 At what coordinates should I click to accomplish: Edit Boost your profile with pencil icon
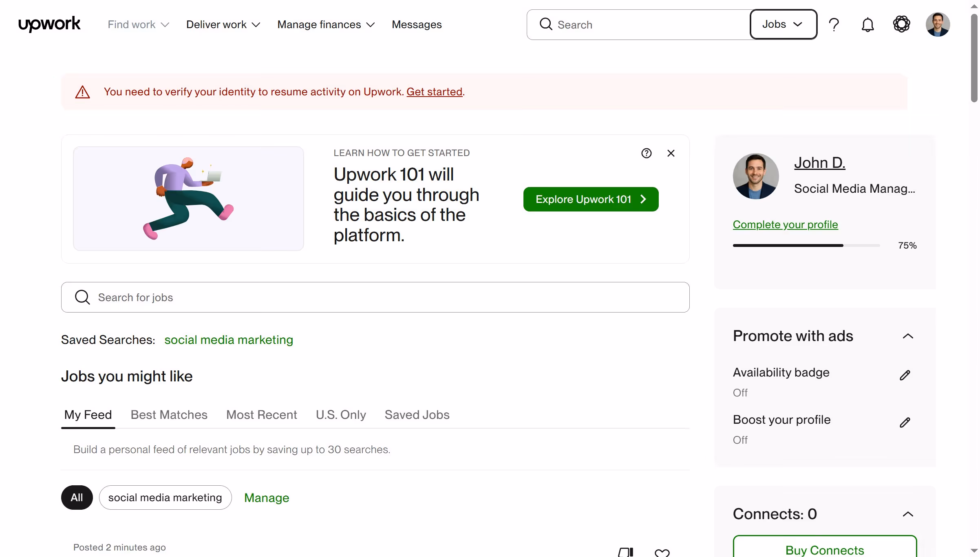[x=905, y=422]
